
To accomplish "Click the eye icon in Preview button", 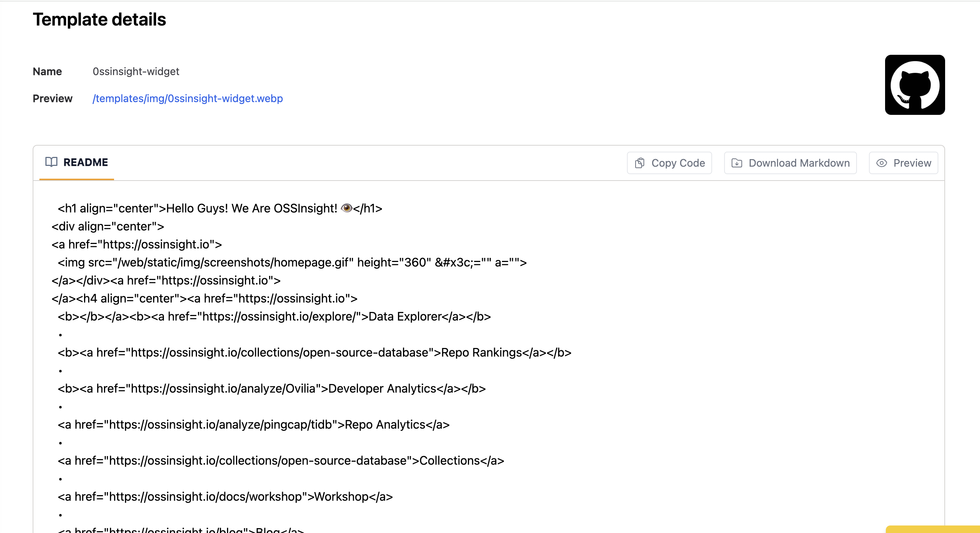I will pos(881,163).
